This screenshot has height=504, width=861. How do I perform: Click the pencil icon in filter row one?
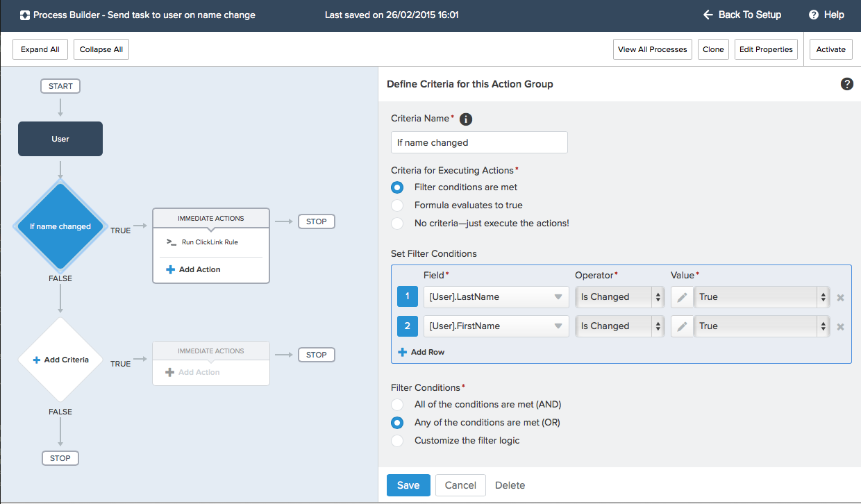tap(681, 296)
